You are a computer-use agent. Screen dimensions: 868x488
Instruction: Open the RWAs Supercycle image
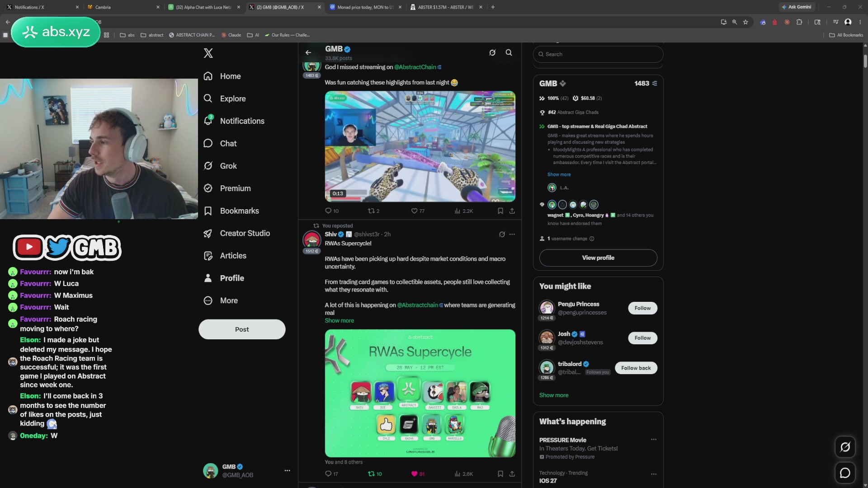pos(420,393)
